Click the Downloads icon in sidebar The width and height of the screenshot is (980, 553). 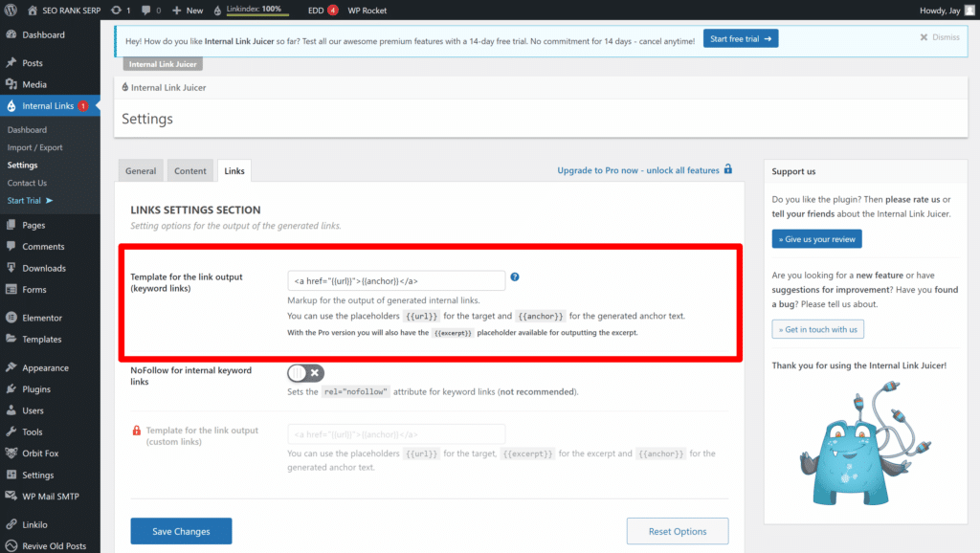click(11, 268)
